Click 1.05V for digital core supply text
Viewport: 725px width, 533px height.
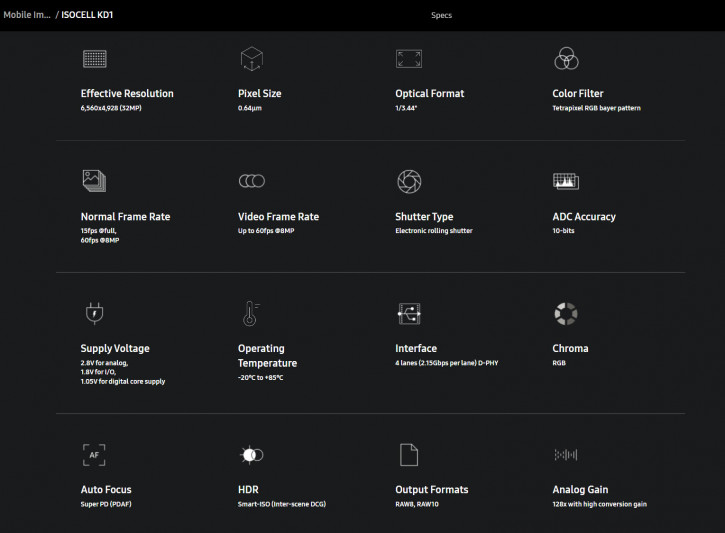pos(123,381)
